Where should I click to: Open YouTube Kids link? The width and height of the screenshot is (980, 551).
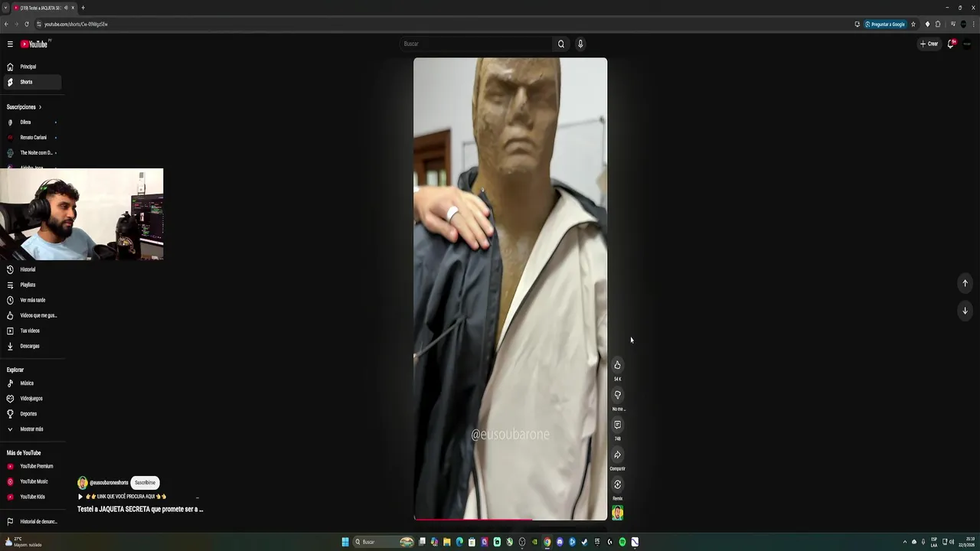tap(31, 497)
